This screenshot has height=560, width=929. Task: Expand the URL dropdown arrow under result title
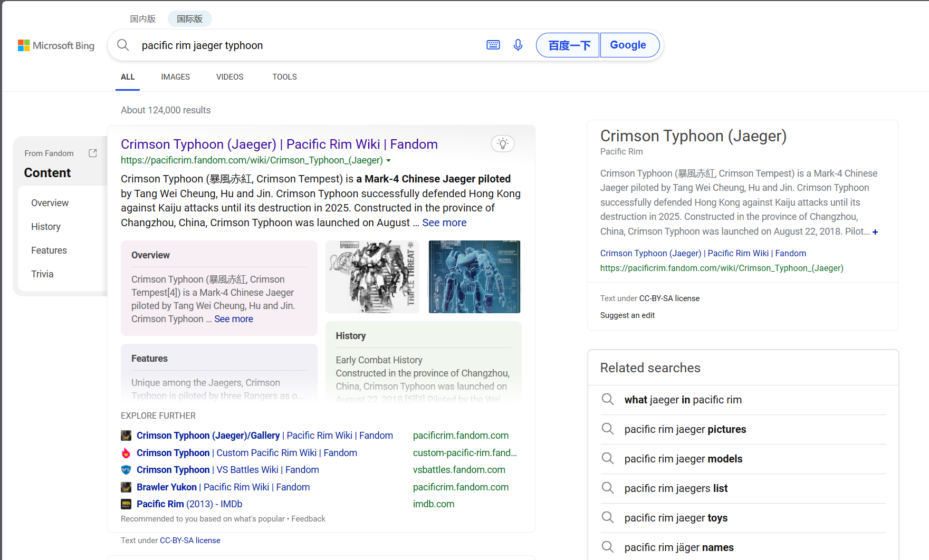click(389, 160)
